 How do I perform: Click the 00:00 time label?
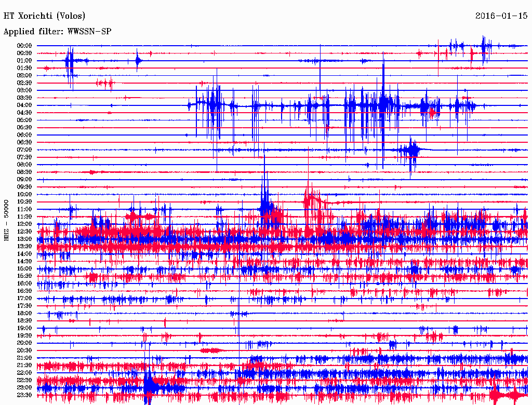[24, 46]
